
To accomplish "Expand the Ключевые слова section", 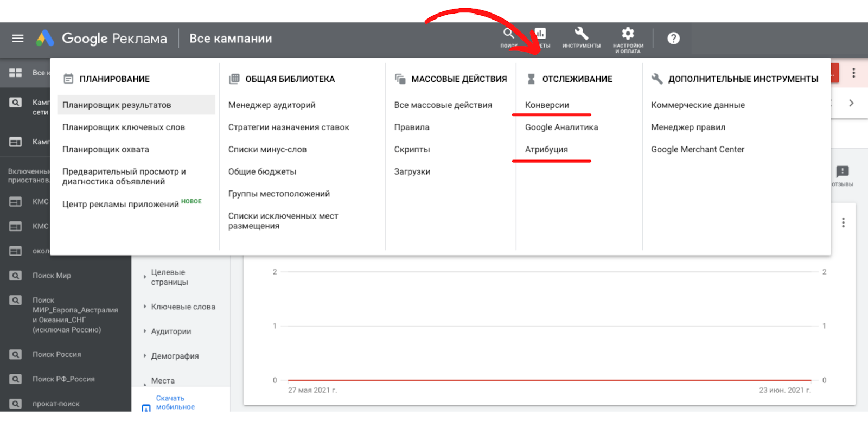I will click(x=183, y=307).
